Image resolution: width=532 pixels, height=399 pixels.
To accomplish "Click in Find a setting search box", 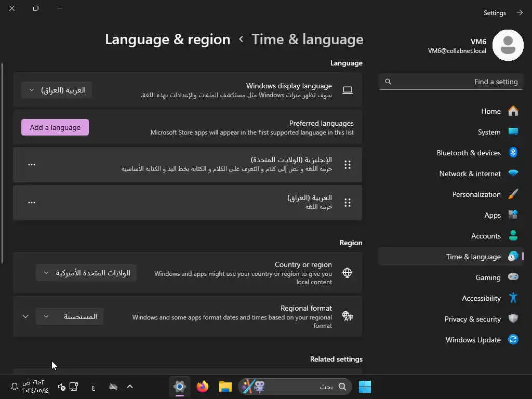I will [451, 82].
